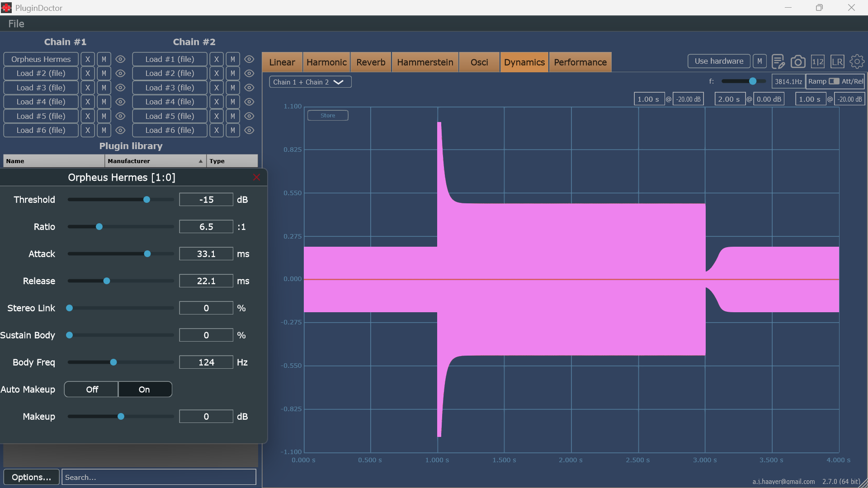Click M for Chain #1 Load #5 slot
This screenshot has height=488, width=868.
(104, 116)
